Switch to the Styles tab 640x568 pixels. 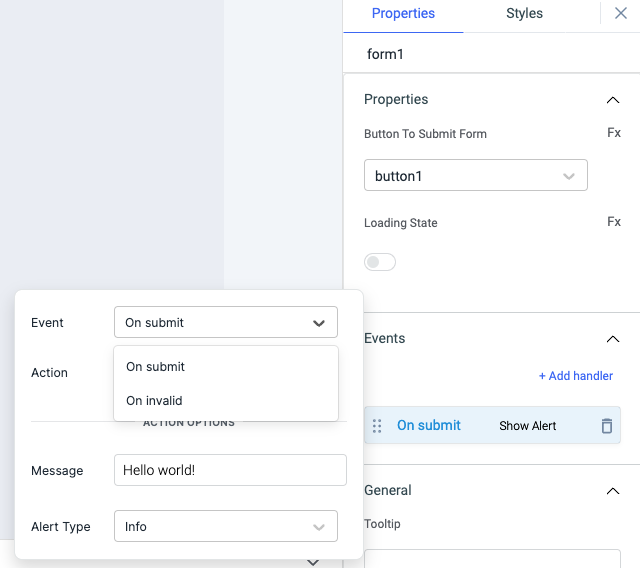point(524,14)
